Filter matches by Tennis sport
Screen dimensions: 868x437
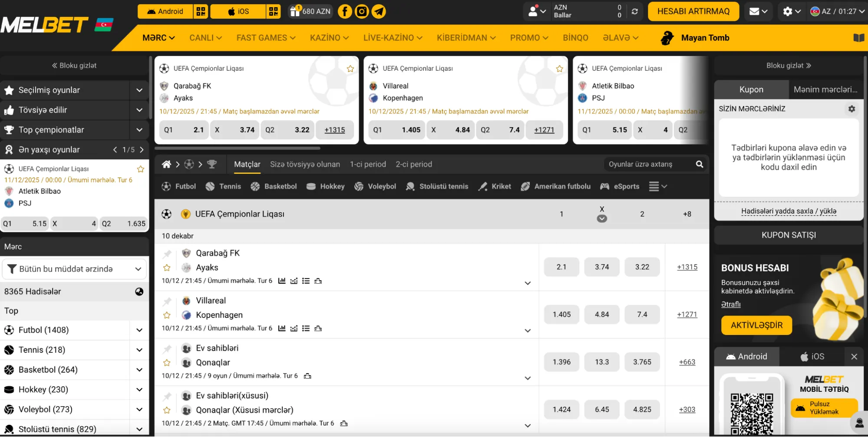[223, 186]
